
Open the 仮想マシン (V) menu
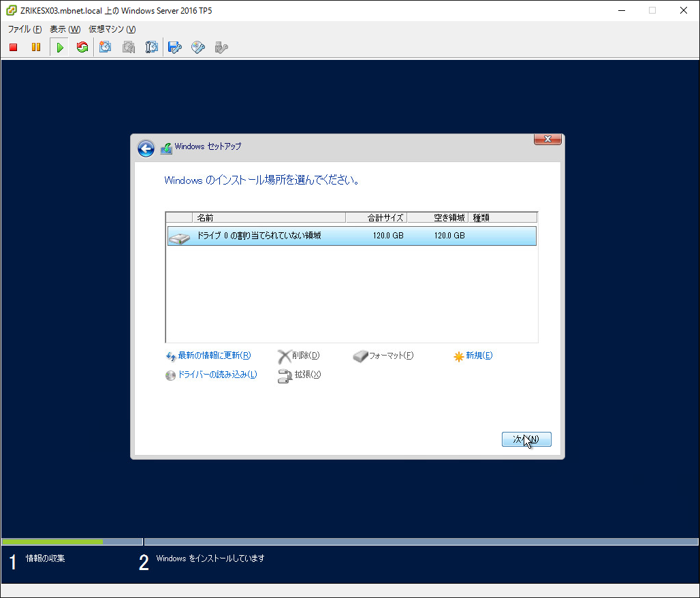[112, 29]
